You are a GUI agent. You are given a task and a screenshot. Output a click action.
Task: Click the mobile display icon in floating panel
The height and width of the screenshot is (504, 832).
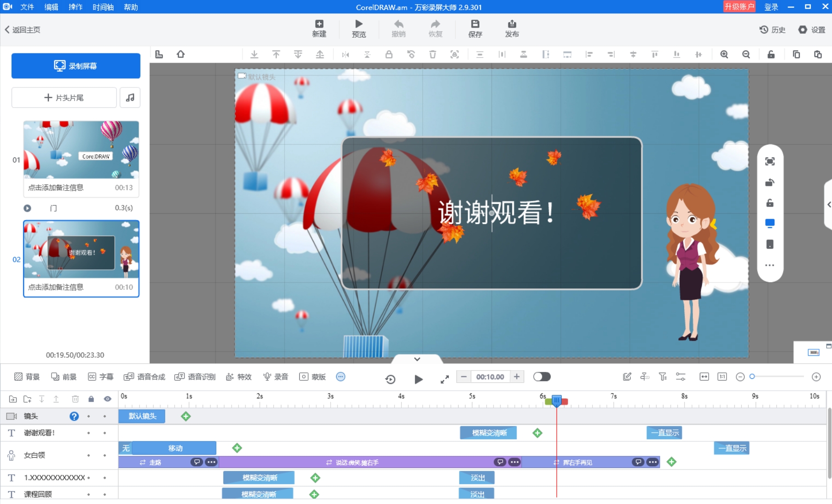(770, 244)
